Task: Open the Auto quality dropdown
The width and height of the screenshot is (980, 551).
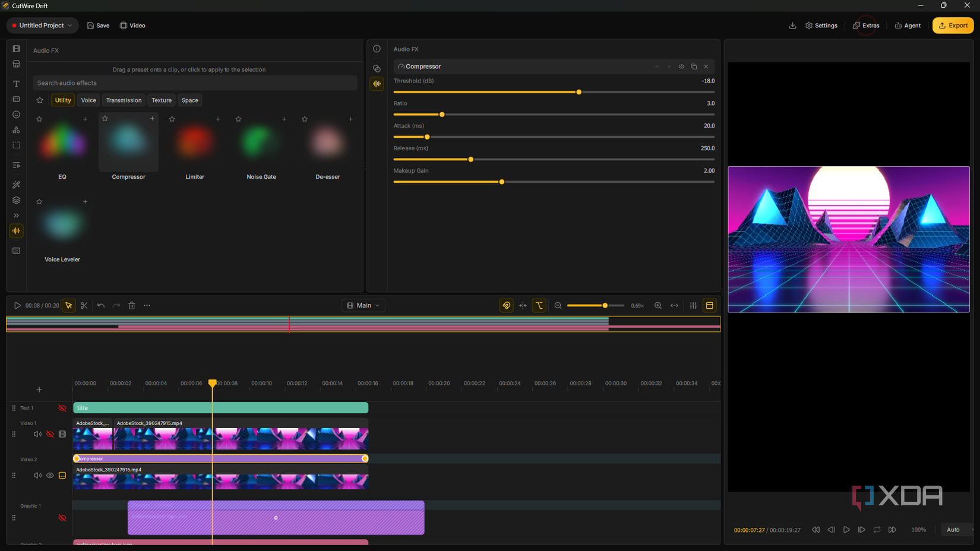Action: [957, 530]
